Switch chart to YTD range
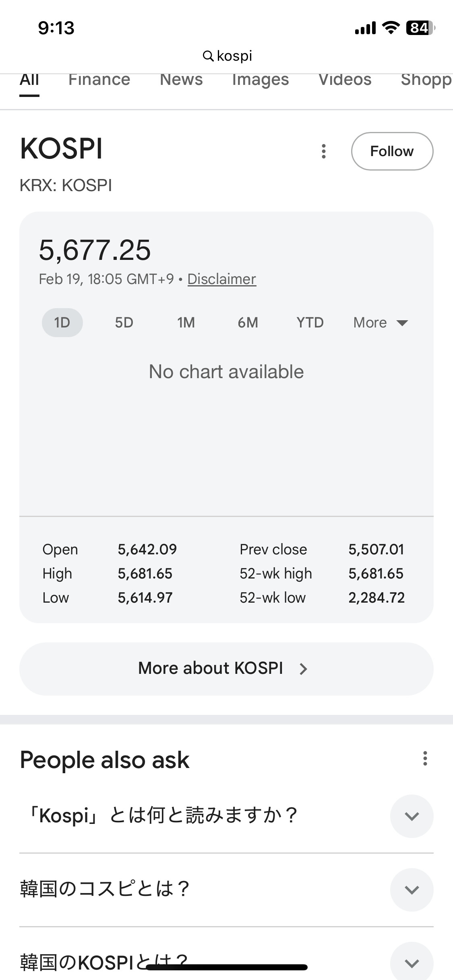 coord(310,323)
